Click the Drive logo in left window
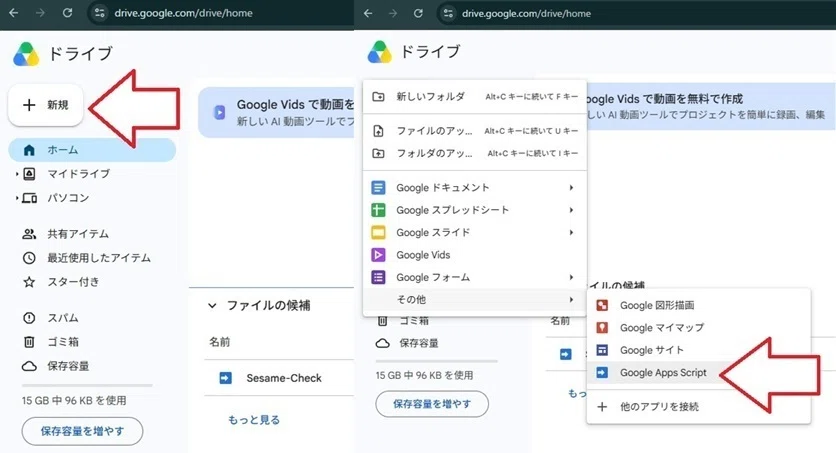 (26, 54)
